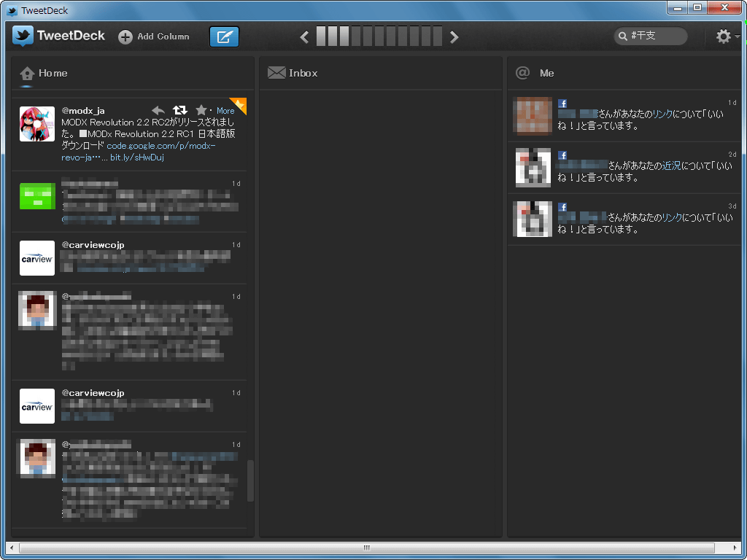Click the Home column vertical scrollbar thumb

tap(251, 481)
